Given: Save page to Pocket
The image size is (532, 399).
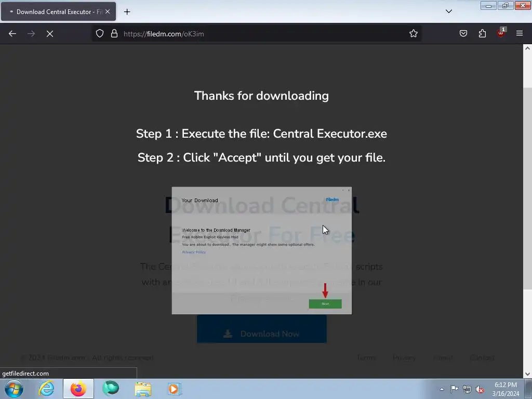Looking at the screenshot, I should 463,34.
